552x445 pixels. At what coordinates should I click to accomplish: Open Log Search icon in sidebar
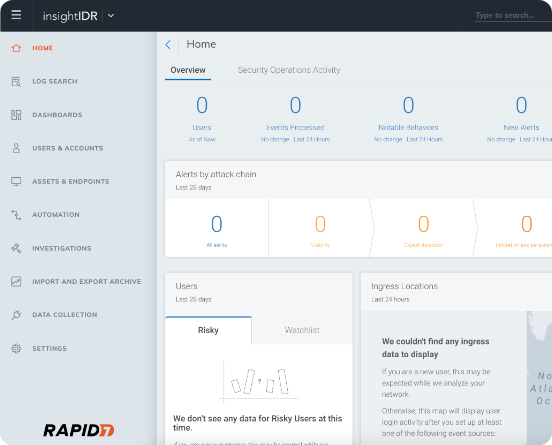(16, 81)
